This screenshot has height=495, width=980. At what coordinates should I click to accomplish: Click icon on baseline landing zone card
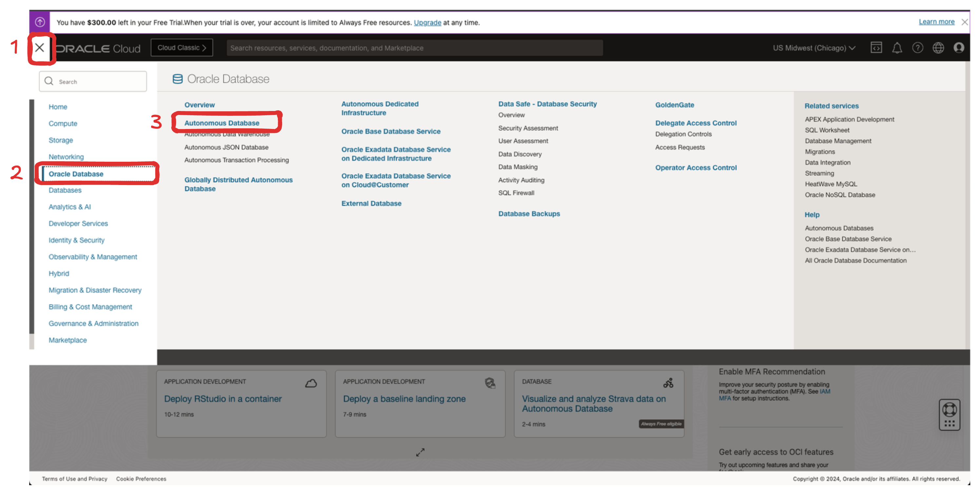tap(490, 383)
